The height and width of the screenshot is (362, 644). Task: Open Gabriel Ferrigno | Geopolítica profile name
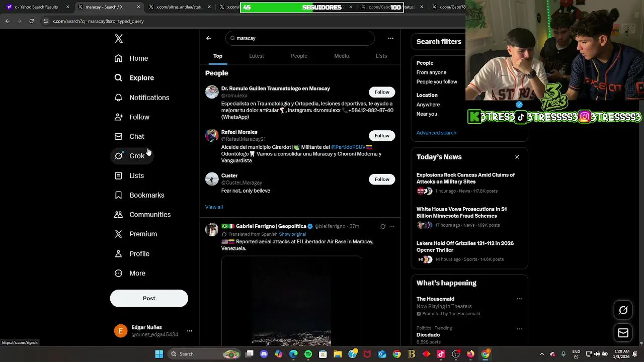(x=271, y=226)
